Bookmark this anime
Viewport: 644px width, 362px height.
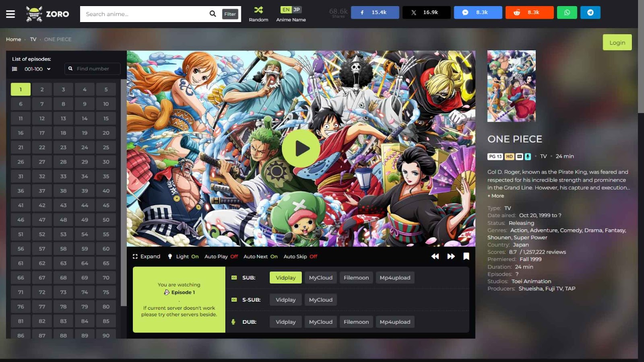pyautogui.click(x=466, y=256)
